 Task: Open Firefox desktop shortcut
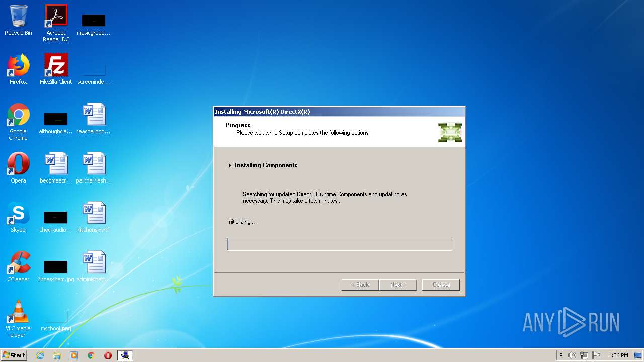point(18,69)
